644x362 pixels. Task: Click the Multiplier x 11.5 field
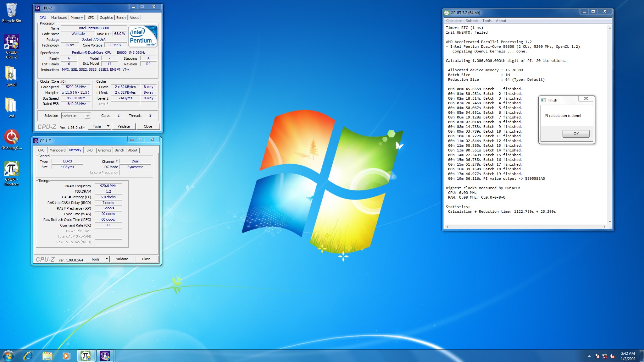coord(76,92)
